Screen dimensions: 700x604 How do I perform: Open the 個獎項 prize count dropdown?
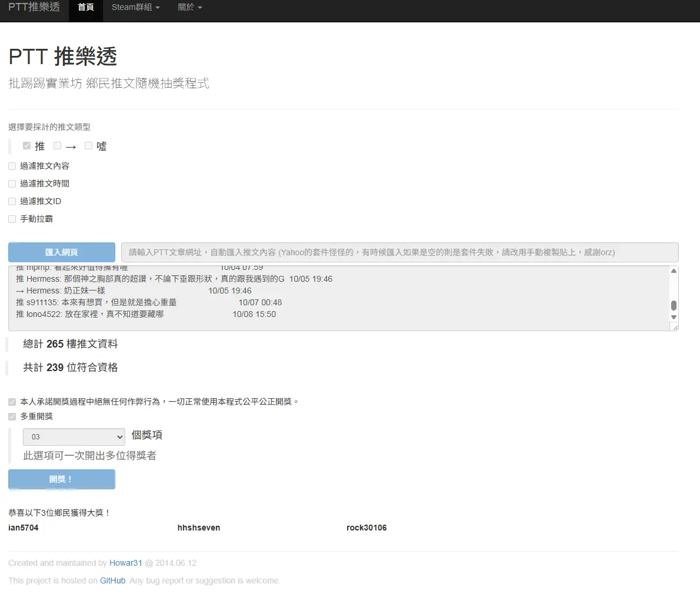point(74,437)
